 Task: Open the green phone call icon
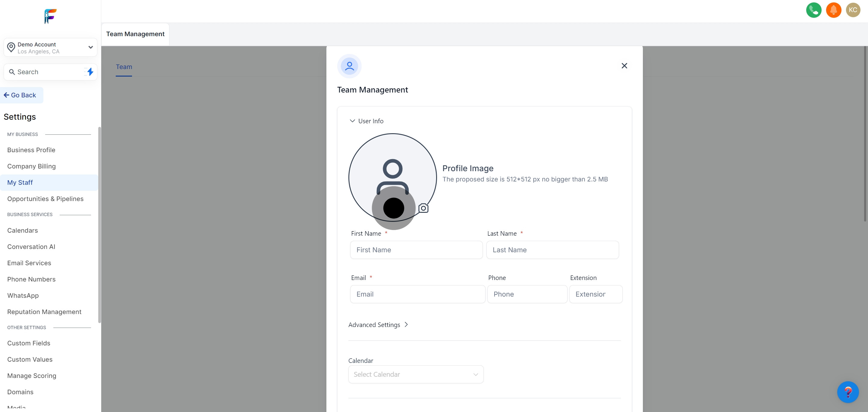click(814, 10)
